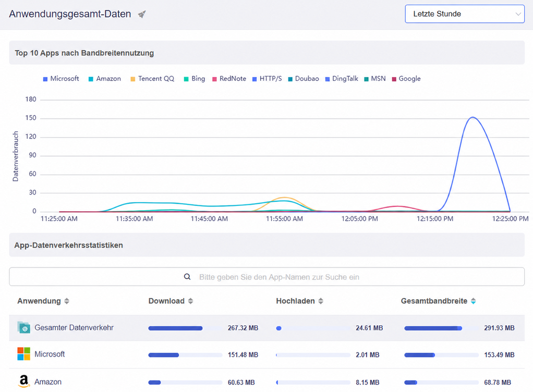
Task: Click the 267.32 MB download value
Action: pos(243,328)
